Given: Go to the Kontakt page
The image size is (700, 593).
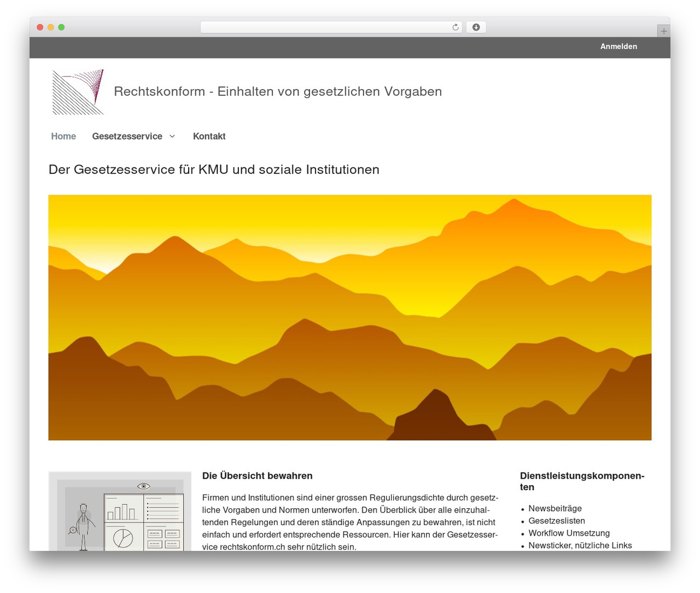Looking at the screenshot, I should [x=209, y=136].
